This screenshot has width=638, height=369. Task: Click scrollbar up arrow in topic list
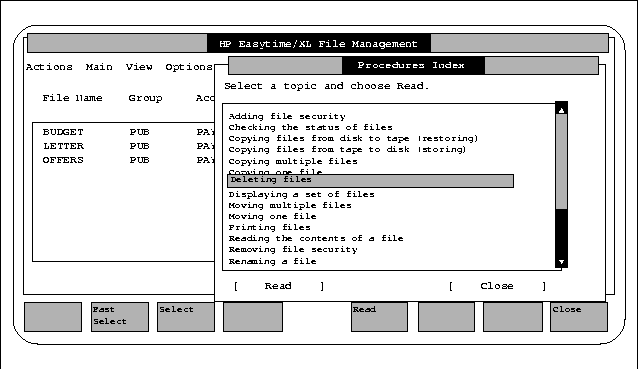coord(562,109)
